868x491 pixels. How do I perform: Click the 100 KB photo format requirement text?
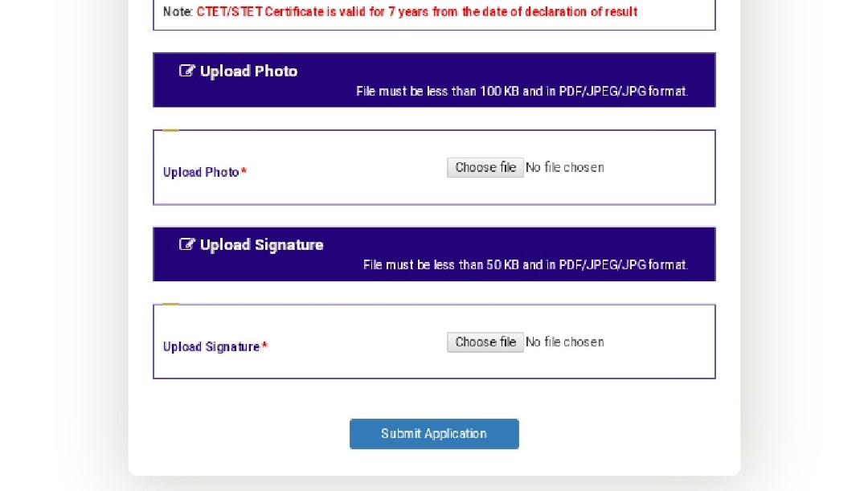(522, 91)
